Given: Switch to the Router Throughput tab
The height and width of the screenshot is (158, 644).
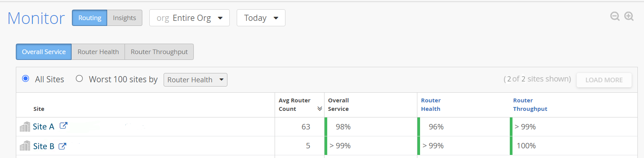Looking at the screenshot, I should pos(159,52).
